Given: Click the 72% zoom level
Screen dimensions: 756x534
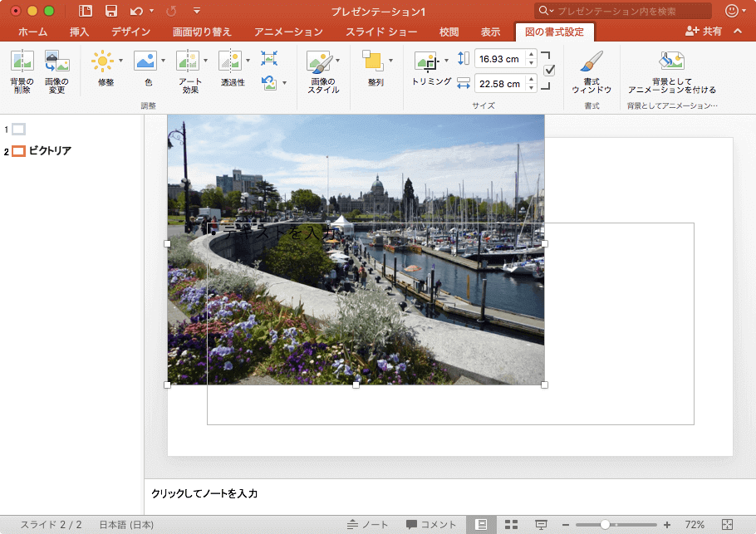Looking at the screenshot, I should (695, 524).
